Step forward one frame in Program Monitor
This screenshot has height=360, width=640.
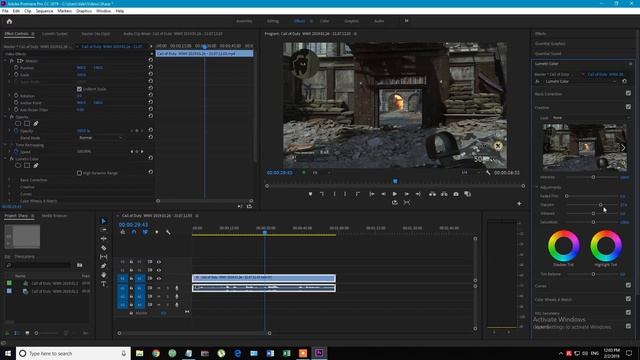(x=407, y=194)
